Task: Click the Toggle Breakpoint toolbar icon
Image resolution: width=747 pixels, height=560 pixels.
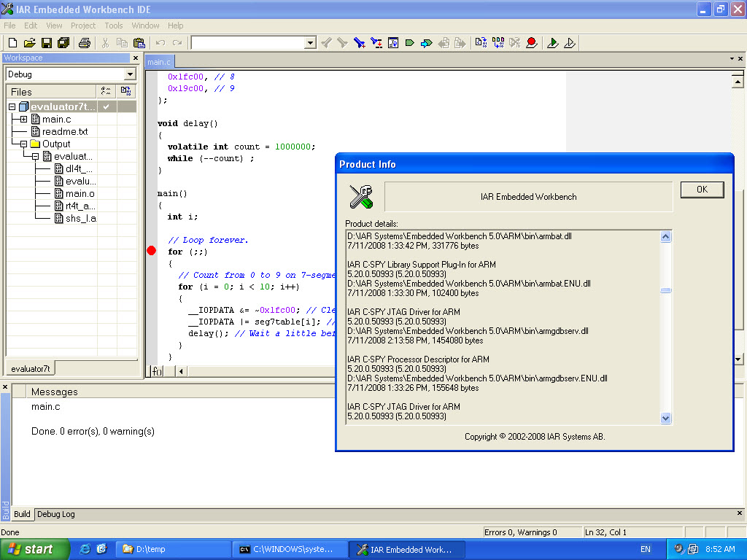Action: [x=532, y=43]
